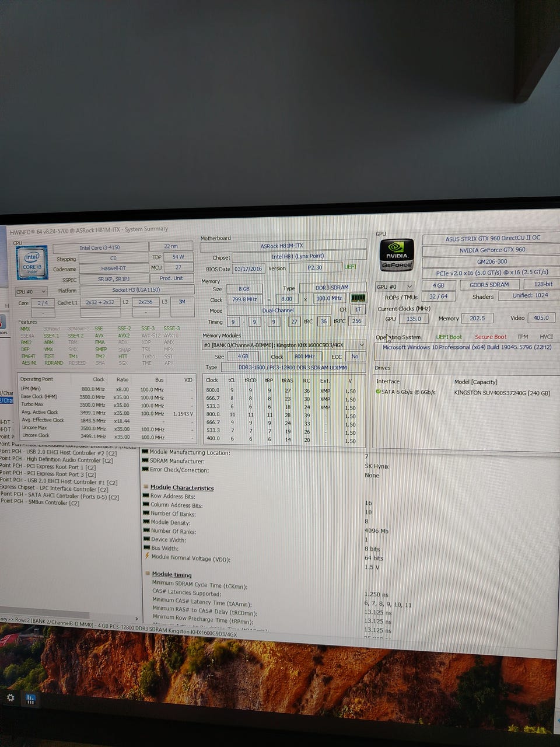
Task: Click the Turbo Max operating point row
Action: (106, 404)
